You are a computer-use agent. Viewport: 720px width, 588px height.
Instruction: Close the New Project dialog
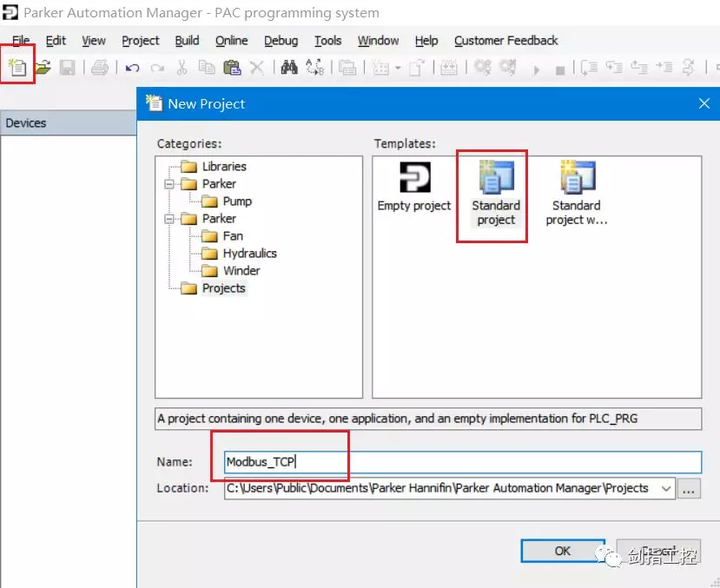point(704,103)
